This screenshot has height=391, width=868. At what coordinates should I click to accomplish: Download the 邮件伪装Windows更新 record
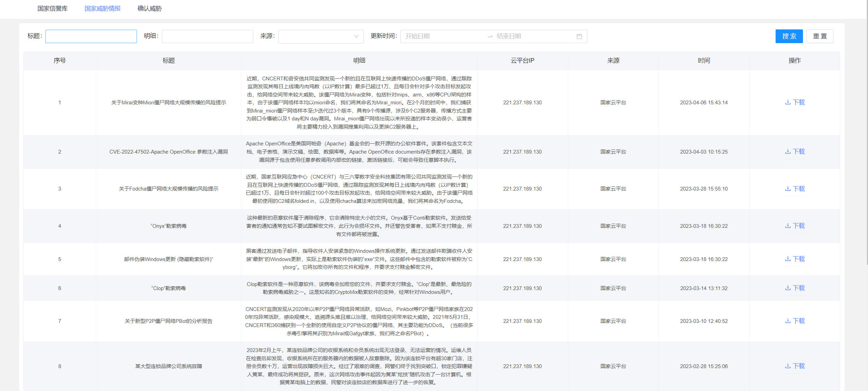click(x=795, y=259)
